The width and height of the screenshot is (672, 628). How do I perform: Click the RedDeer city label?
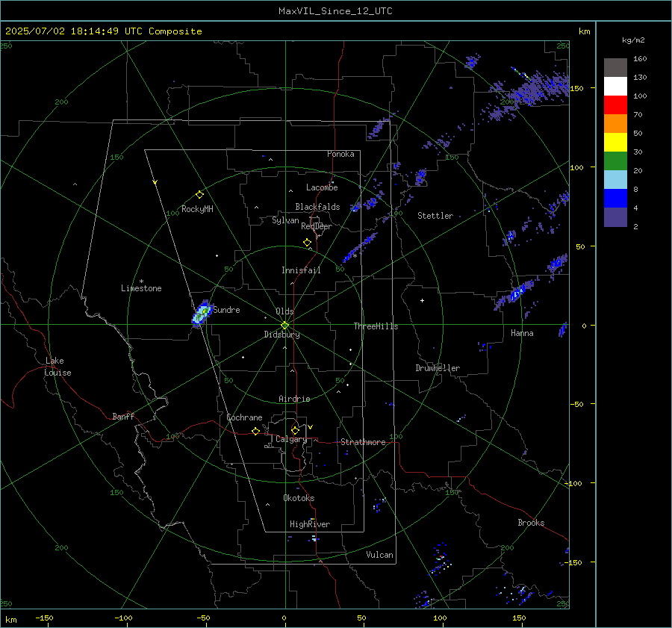[x=317, y=226]
